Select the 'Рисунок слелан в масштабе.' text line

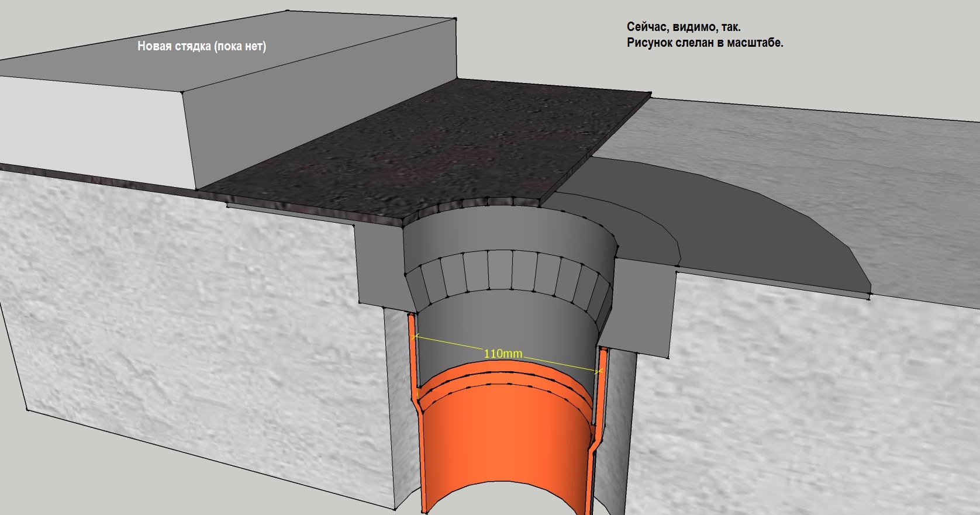(x=705, y=43)
